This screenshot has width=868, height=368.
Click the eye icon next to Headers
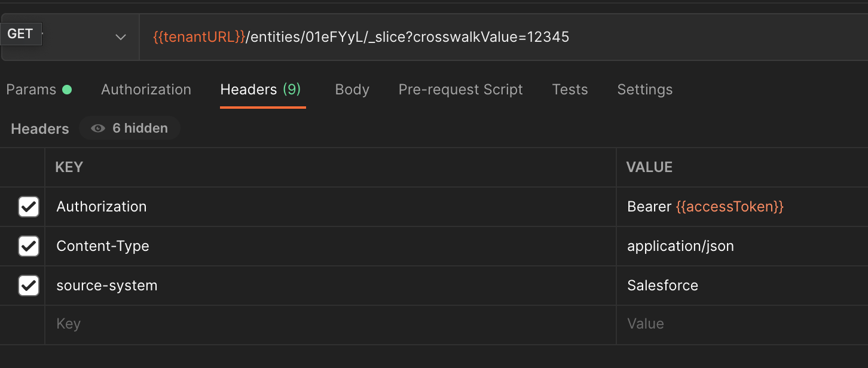pyautogui.click(x=97, y=127)
